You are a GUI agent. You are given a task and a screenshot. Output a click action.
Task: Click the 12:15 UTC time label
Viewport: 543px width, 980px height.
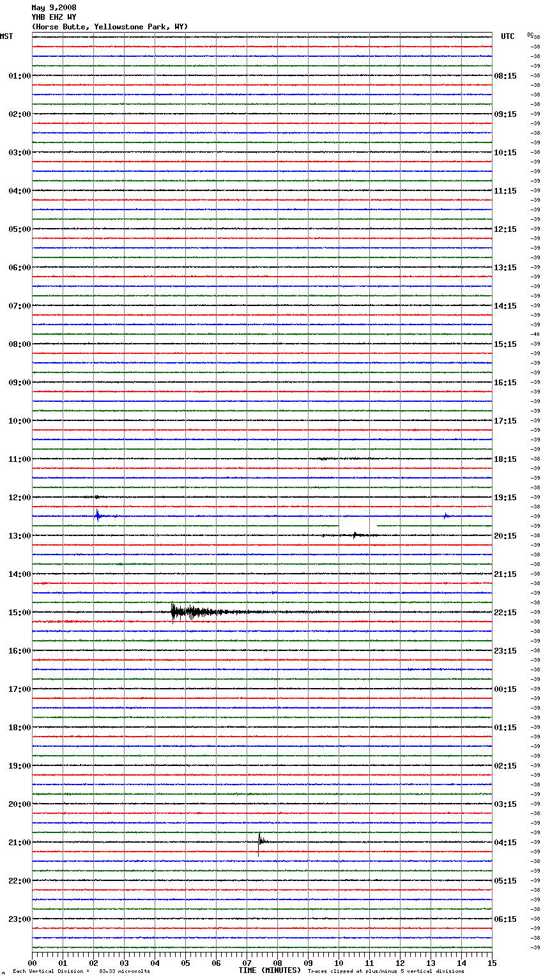[x=505, y=229]
